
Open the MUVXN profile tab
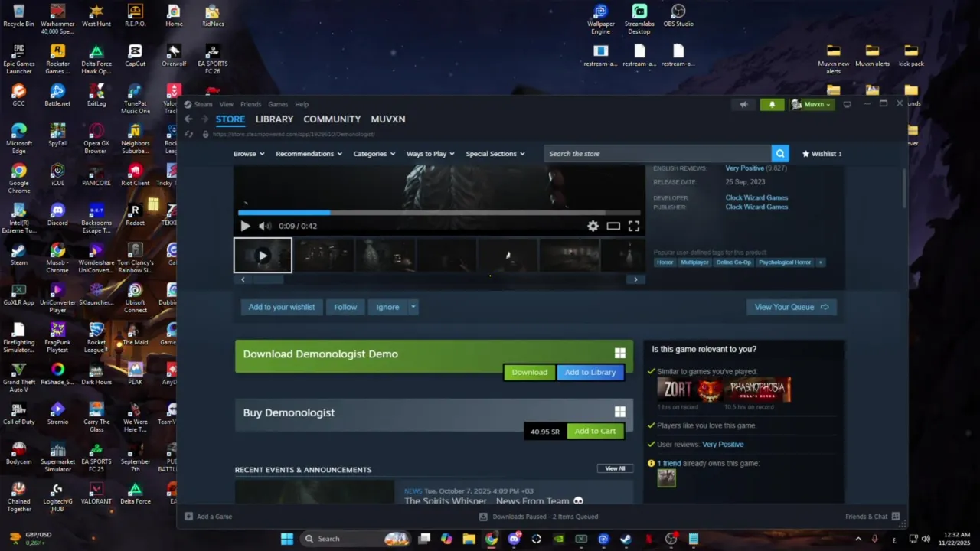pos(388,119)
